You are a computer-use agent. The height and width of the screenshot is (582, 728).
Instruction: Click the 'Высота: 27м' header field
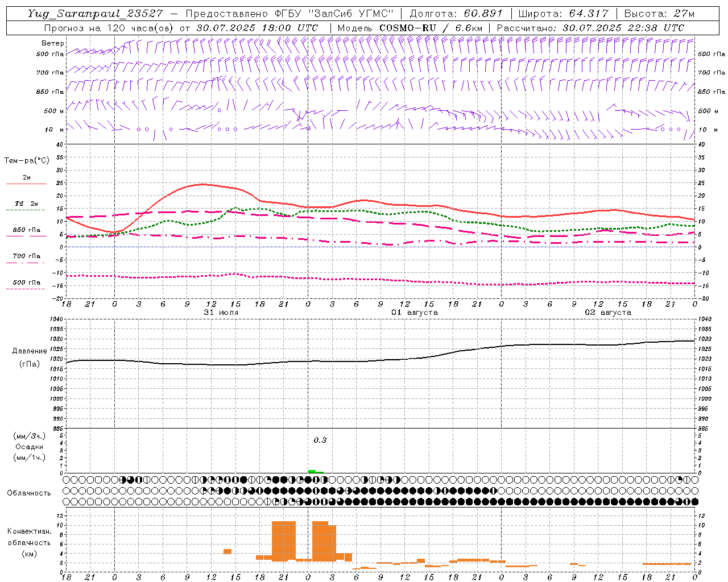point(659,14)
